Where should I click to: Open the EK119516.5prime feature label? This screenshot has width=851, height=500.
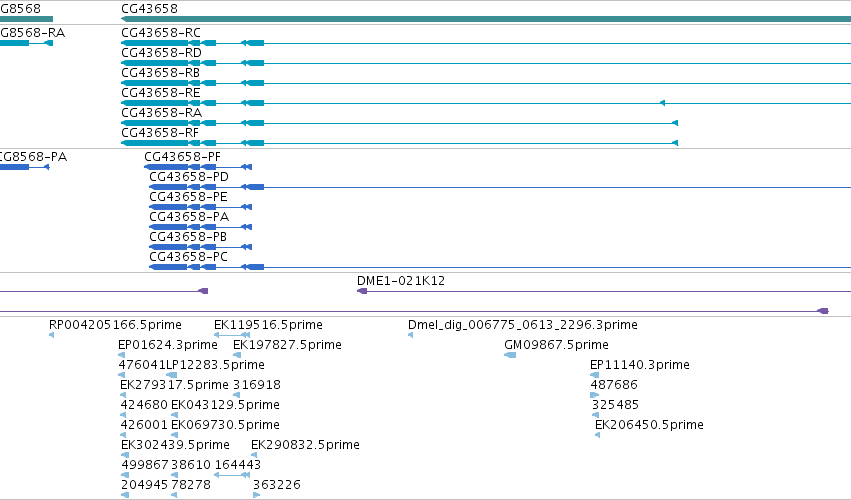(268, 325)
